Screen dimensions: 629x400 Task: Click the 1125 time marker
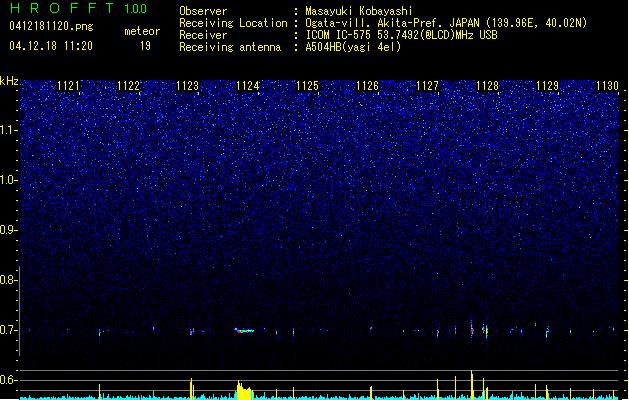point(307,86)
